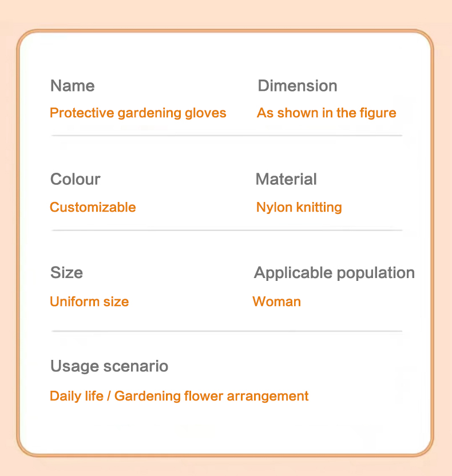Click the Name heading
This screenshot has width=452, height=476.
[73, 86]
